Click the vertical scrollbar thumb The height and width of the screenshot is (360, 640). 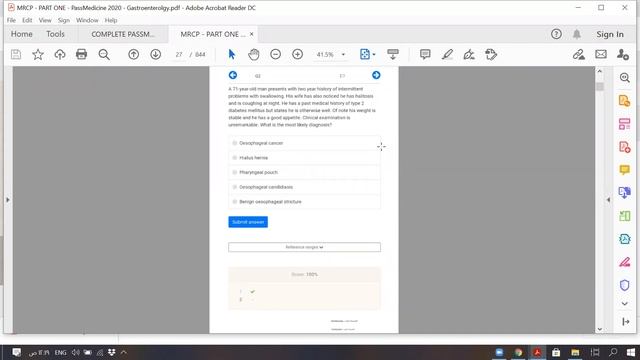coord(600,87)
